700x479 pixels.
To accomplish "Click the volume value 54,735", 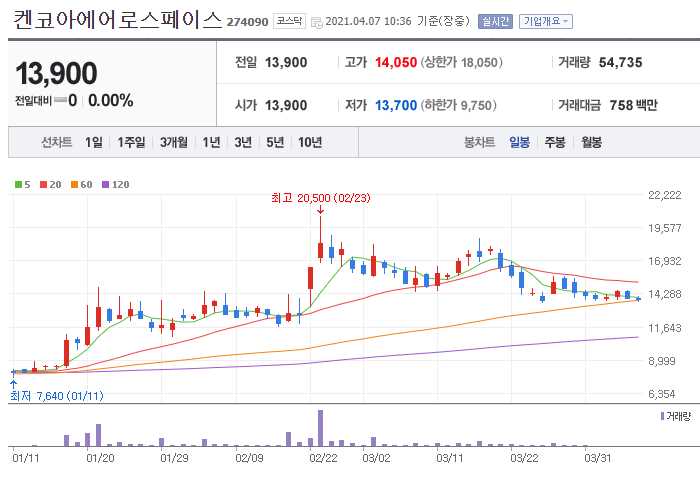I will [621, 62].
